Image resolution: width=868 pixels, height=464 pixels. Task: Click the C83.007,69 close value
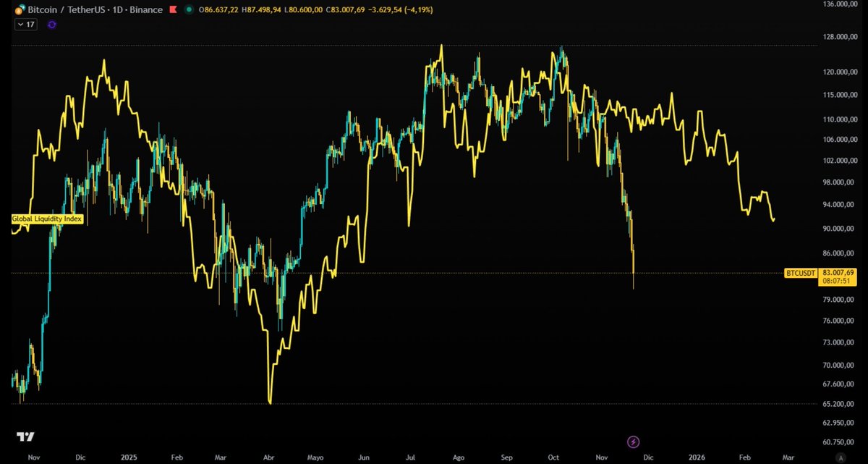click(346, 9)
